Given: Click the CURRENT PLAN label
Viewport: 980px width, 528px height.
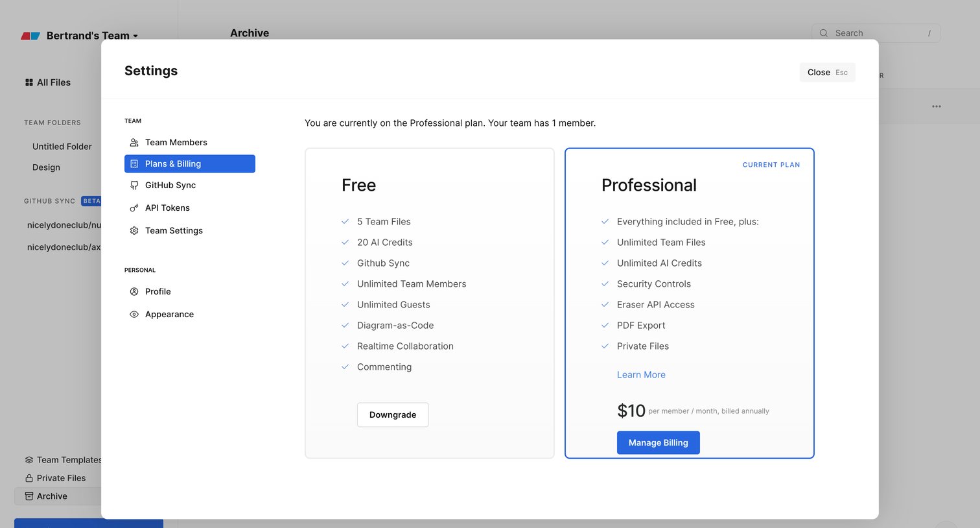Looking at the screenshot, I should tap(771, 165).
